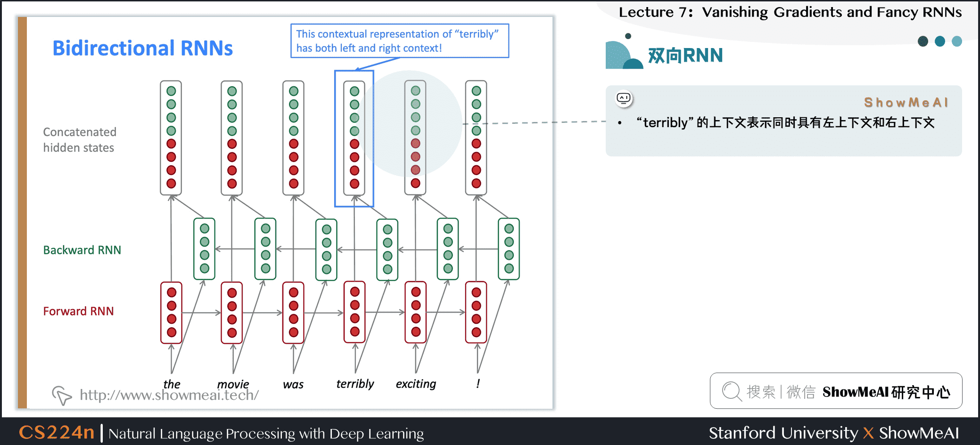This screenshot has height=445, width=980.
Task: Click the forward RNN block above 'the'
Action: click(x=172, y=313)
